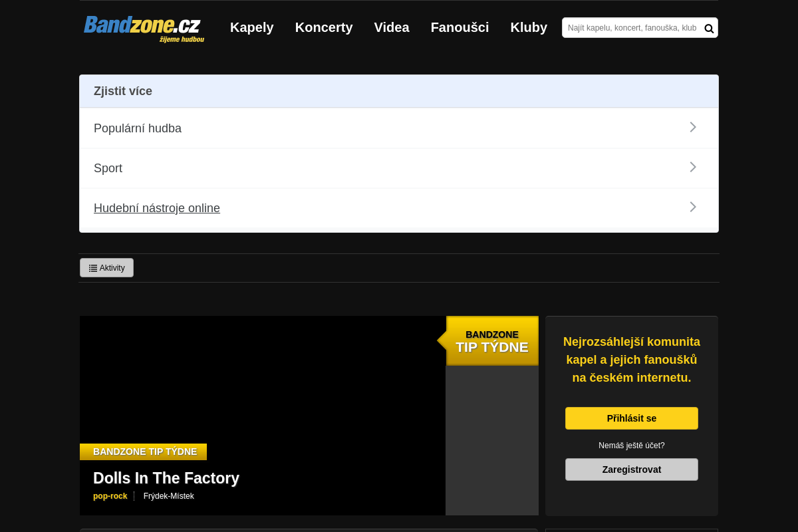Open the Kapely menu item
The width and height of the screenshot is (798, 532).
coord(252,27)
